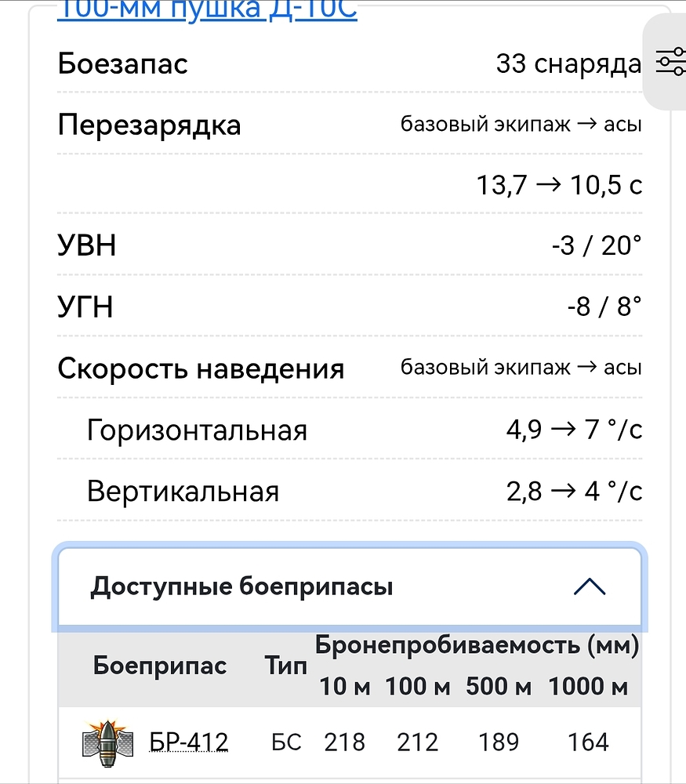Tap the 10 м distance column header
686x784 pixels.
[x=344, y=688]
